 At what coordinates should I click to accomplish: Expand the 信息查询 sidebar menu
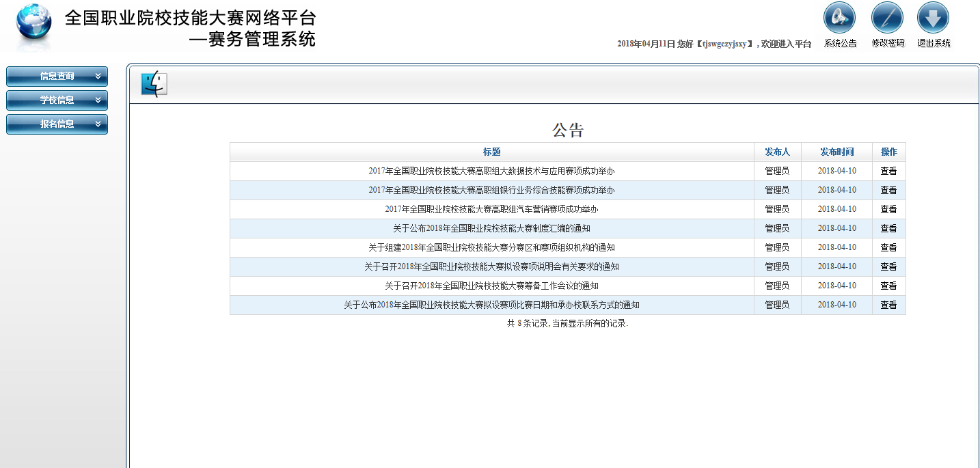click(x=57, y=77)
